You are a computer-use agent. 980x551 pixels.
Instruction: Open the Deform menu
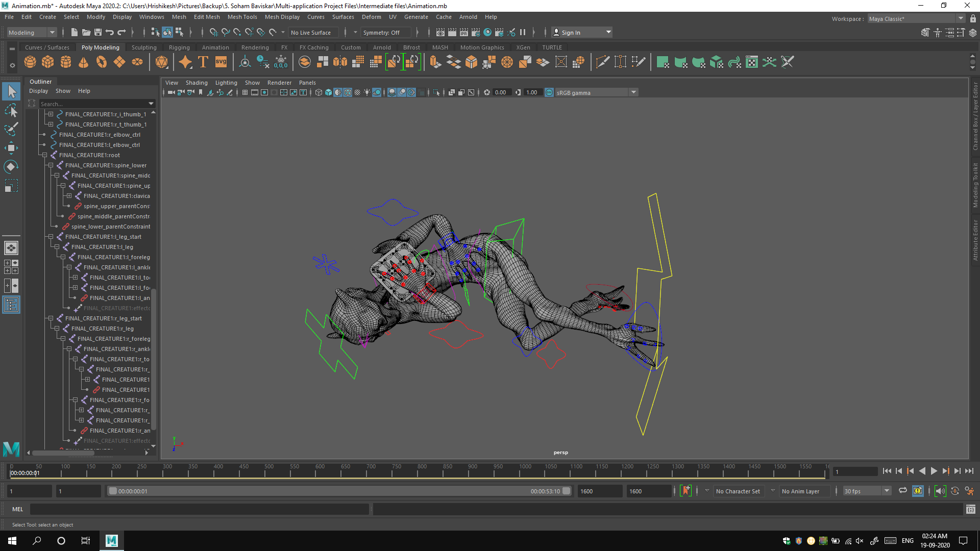tap(371, 17)
